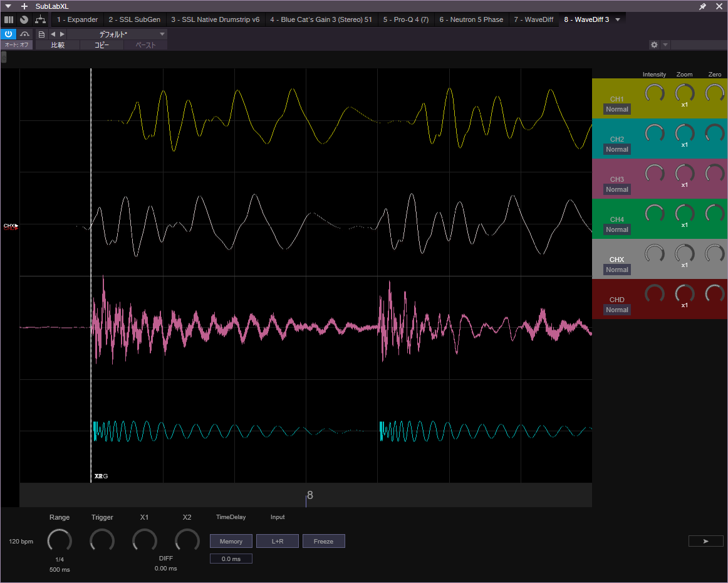Screen dimensions: 728x583
Task: Toggle automation オート: オフ button
Action: pyautogui.click(x=17, y=45)
